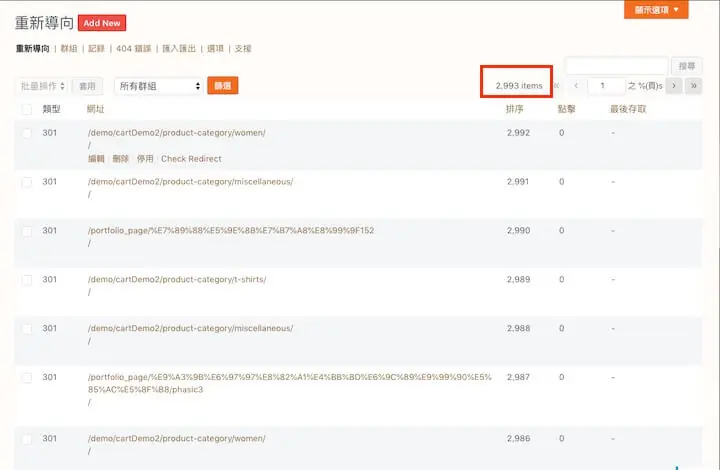The width and height of the screenshot is (720, 470).
Task: Open the portfolio_page URL ending 9F152
Action: 231,230
